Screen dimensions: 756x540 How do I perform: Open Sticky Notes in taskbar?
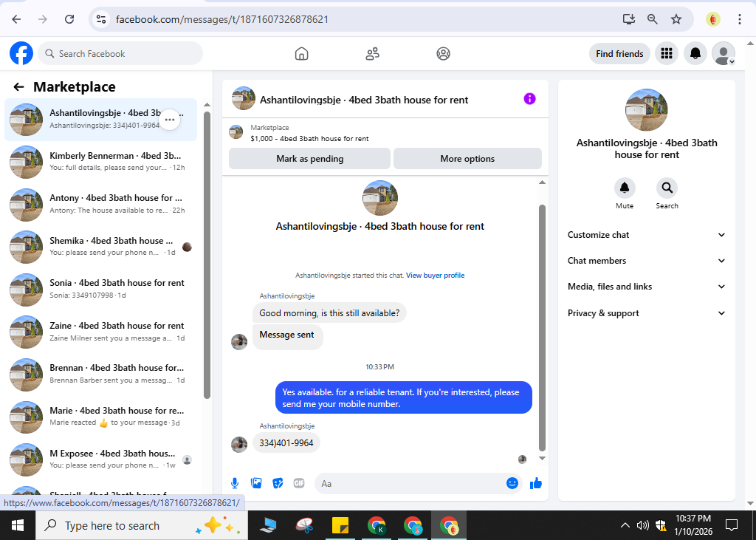click(x=340, y=525)
